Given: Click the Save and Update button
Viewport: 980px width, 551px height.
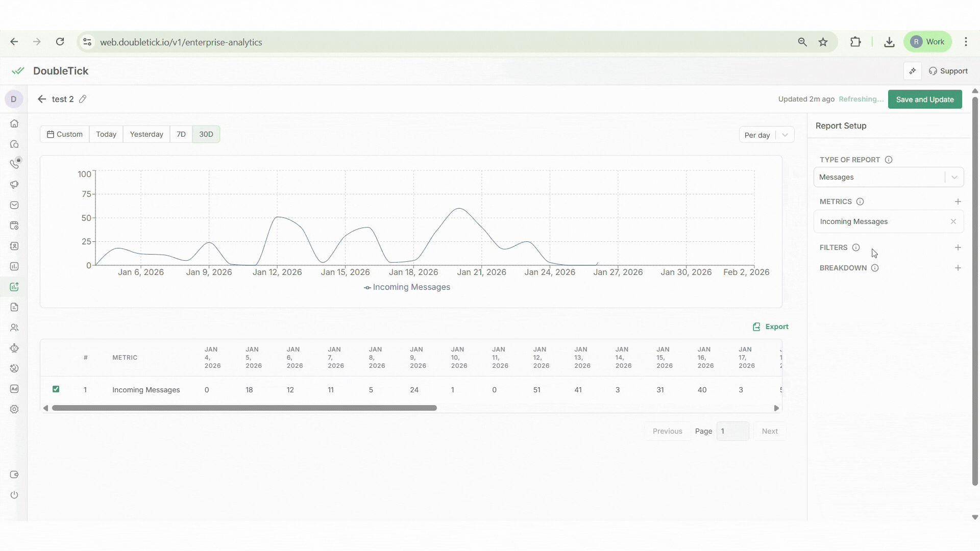Looking at the screenshot, I should (x=924, y=99).
